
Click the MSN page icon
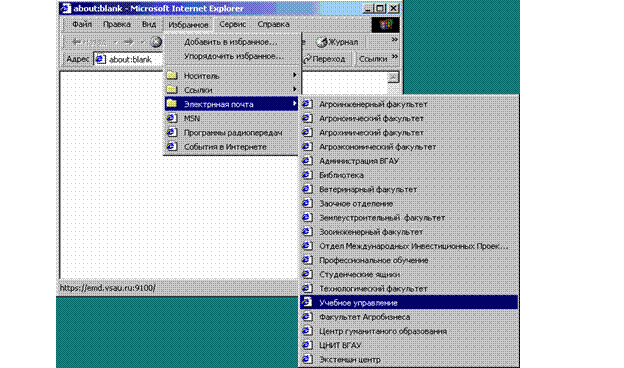click(x=172, y=118)
